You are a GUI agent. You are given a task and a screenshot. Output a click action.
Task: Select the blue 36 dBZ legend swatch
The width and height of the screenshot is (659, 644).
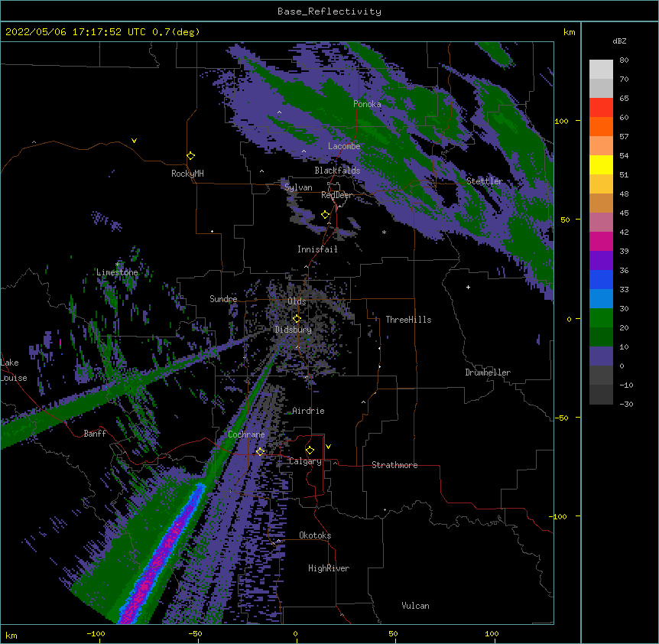601,279
